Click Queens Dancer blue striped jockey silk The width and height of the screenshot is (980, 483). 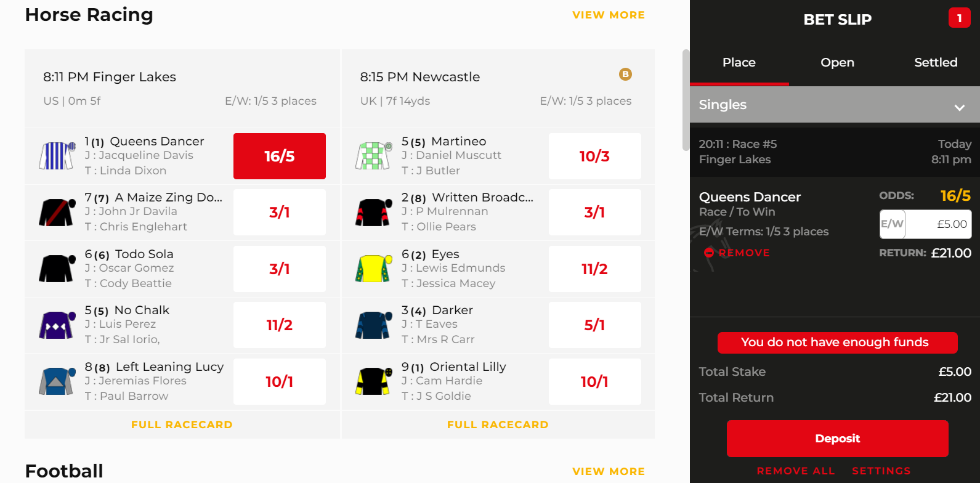pos(57,156)
